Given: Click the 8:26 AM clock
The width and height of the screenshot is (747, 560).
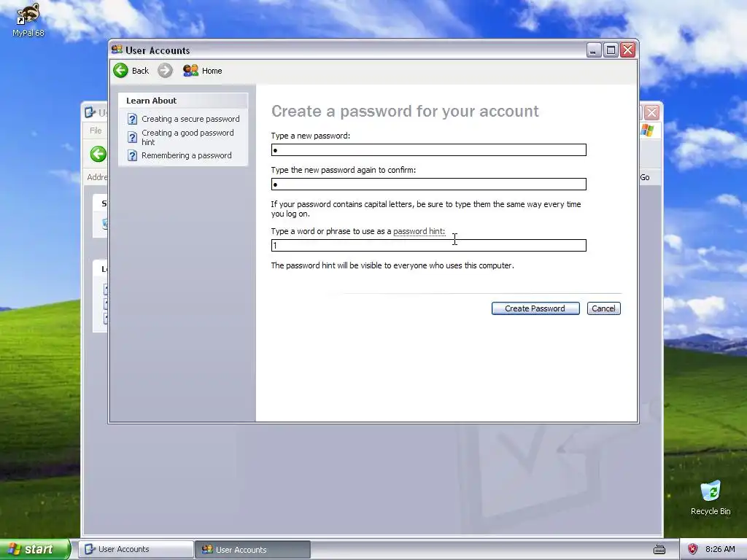Looking at the screenshot, I should click(720, 549).
